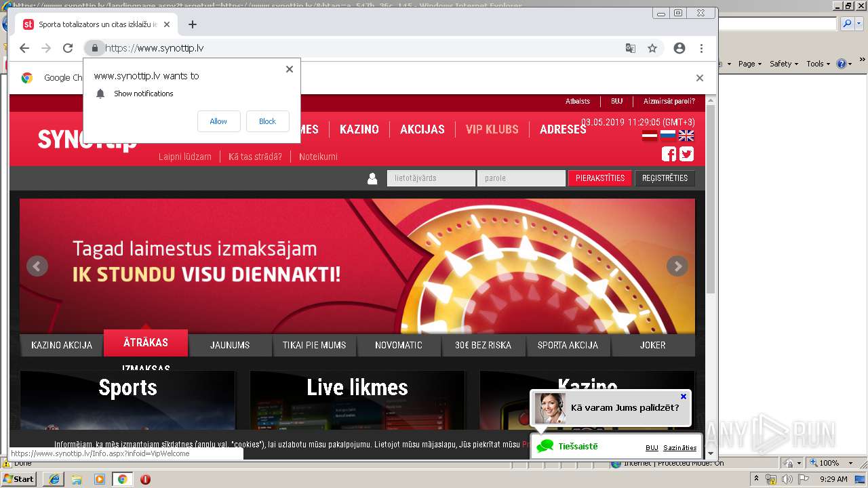Click Internet Explorer help icon
This screenshot has height=488, width=868.
coord(842,64)
